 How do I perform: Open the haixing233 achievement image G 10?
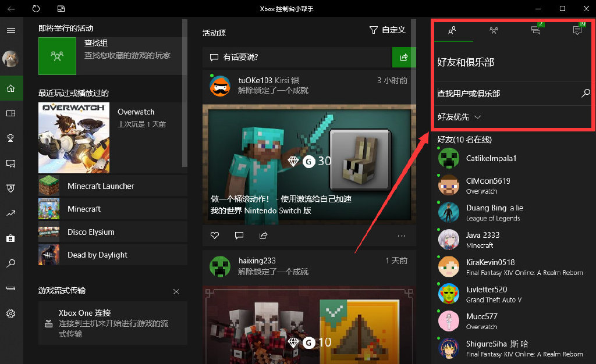[x=310, y=325]
